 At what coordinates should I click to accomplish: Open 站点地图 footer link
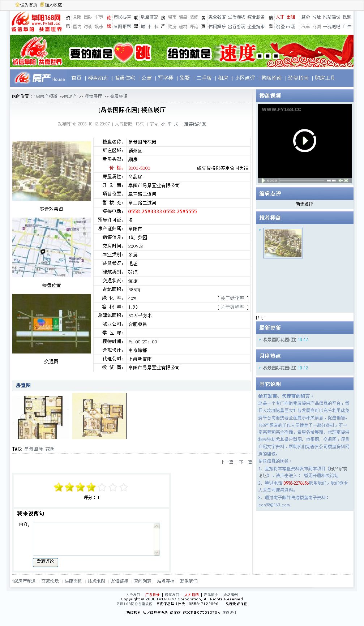(x=97, y=581)
